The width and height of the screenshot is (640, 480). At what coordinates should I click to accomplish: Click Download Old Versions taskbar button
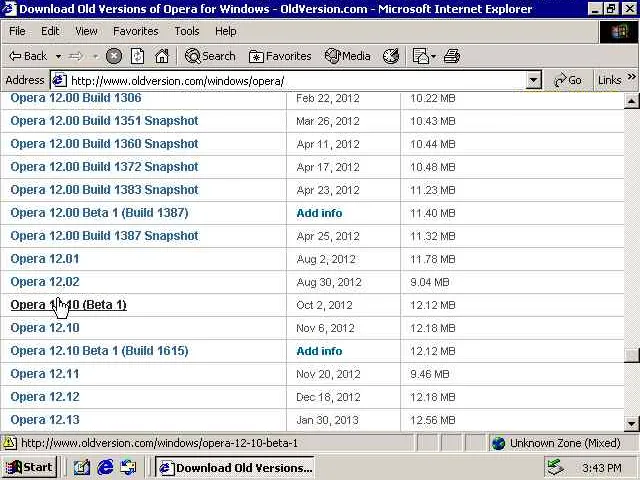tap(235, 468)
